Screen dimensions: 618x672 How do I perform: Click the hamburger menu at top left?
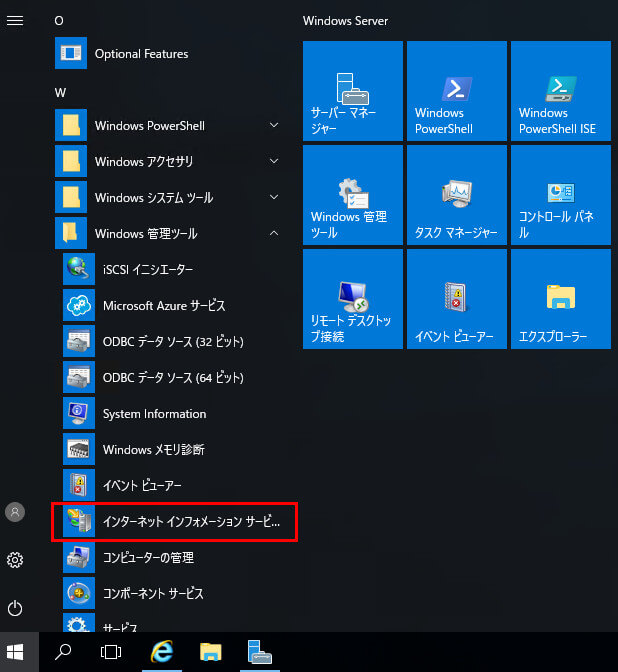pyautogui.click(x=15, y=20)
